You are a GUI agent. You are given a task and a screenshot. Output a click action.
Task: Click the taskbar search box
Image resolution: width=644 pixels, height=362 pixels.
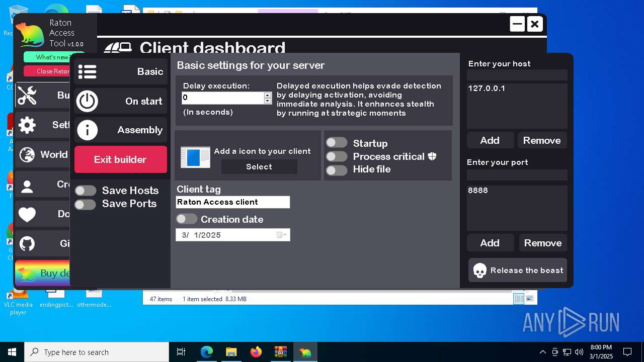97,352
